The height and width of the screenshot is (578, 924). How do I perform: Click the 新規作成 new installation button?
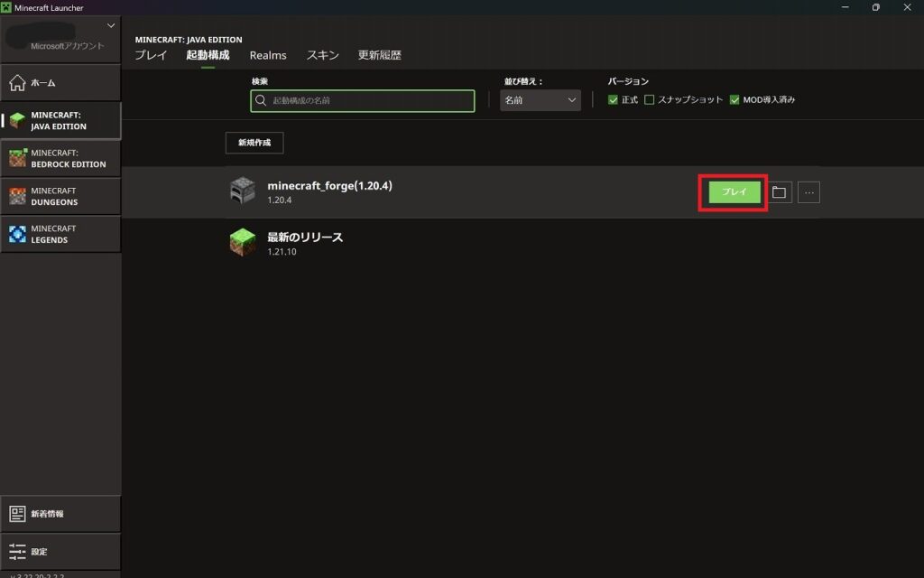pyautogui.click(x=254, y=143)
